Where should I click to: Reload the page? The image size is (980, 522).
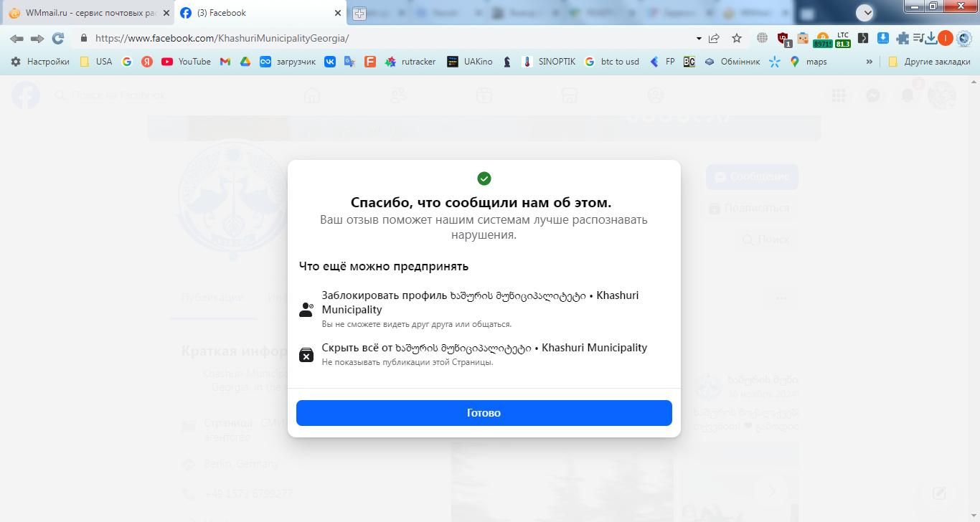[x=58, y=38]
